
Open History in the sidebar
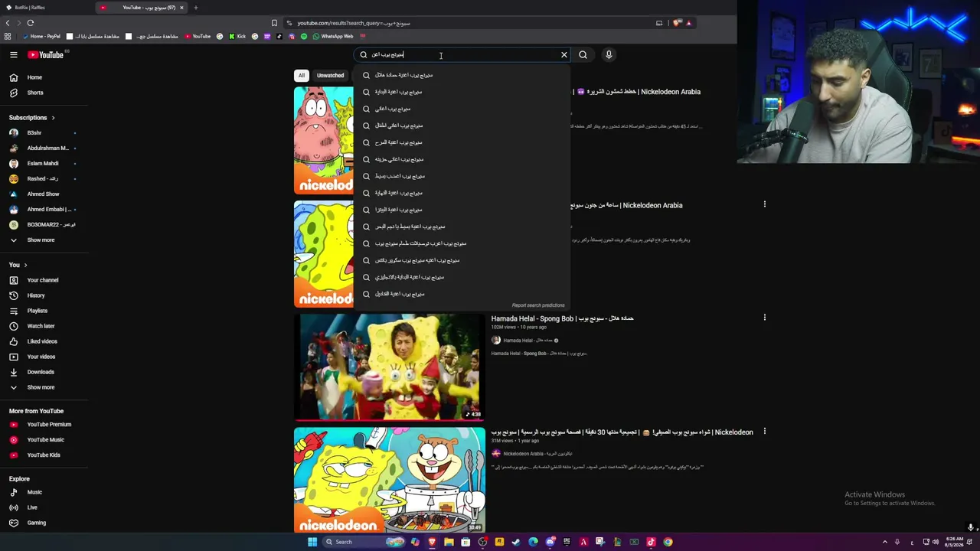click(x=43, y=295)
